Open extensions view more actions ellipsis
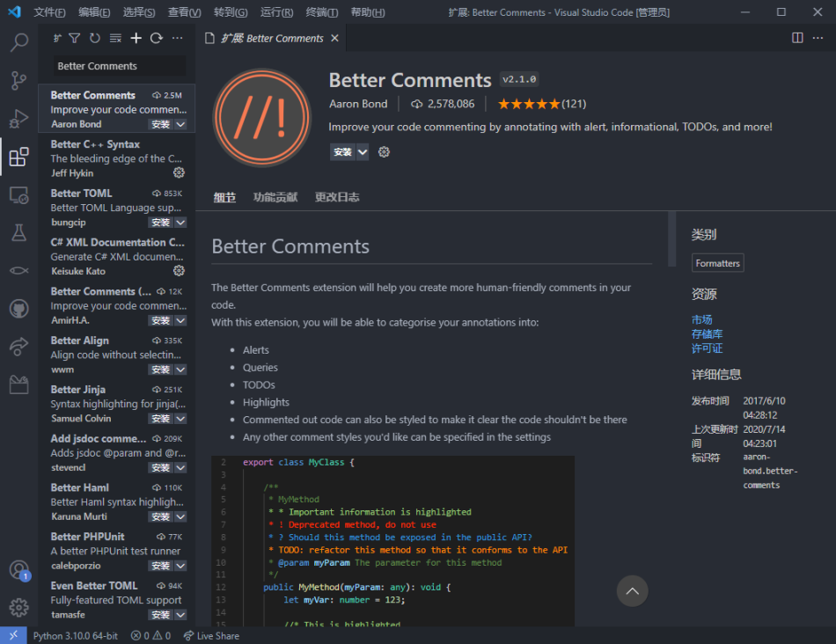Image resolution: width=836 pixels, height=644 pixels. tap(178, 38)
